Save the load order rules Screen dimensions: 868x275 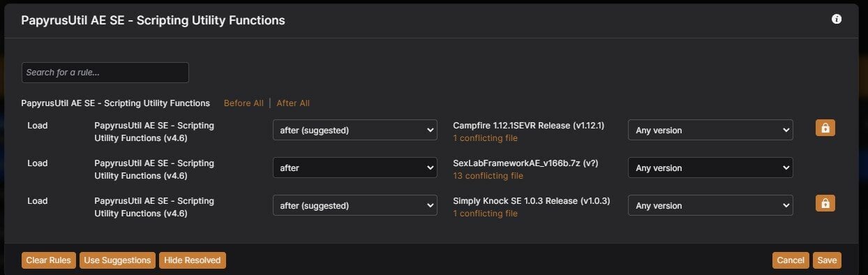tap(827, 260)
